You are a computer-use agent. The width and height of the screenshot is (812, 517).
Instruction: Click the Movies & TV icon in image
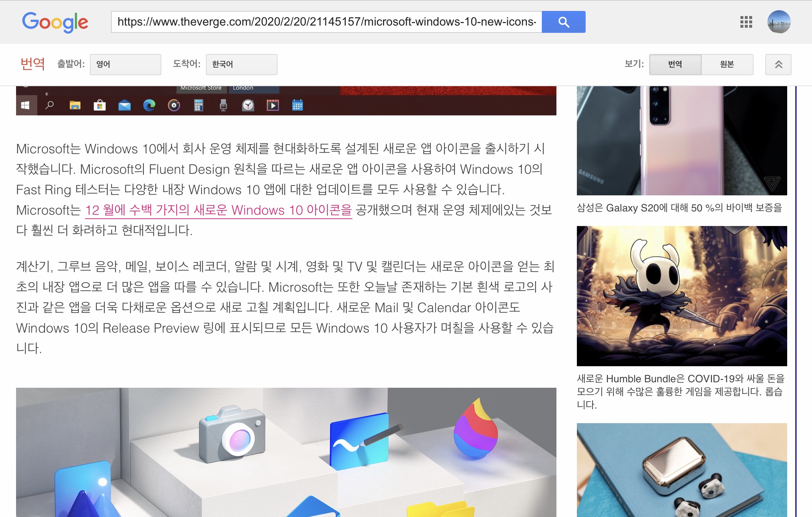click(x=273, y=106)
